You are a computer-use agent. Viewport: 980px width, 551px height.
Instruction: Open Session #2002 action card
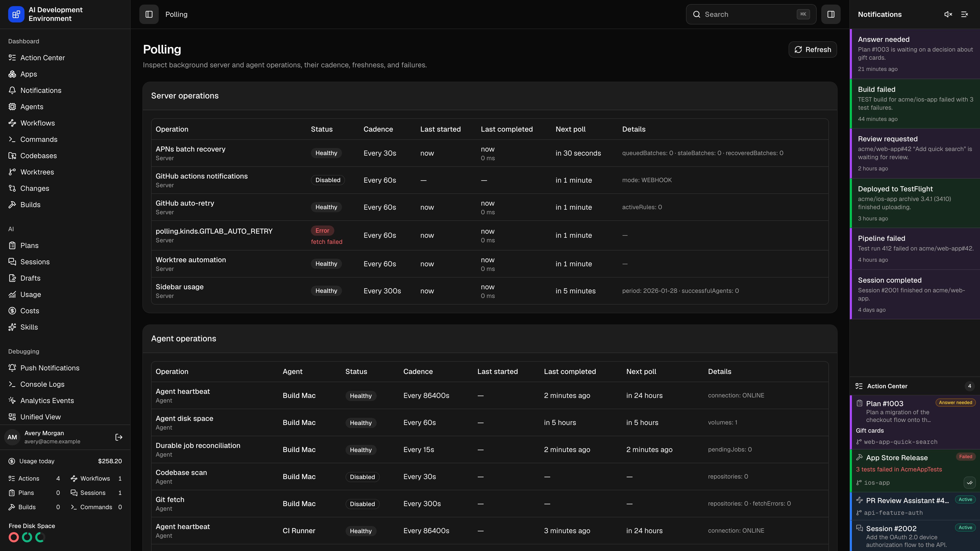click(x=915, y=536)
